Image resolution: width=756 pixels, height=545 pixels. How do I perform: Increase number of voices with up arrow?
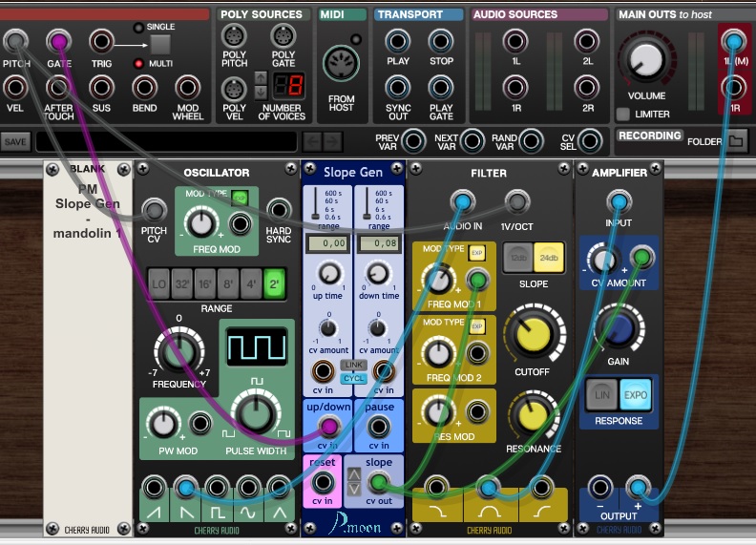pos(260,77)
